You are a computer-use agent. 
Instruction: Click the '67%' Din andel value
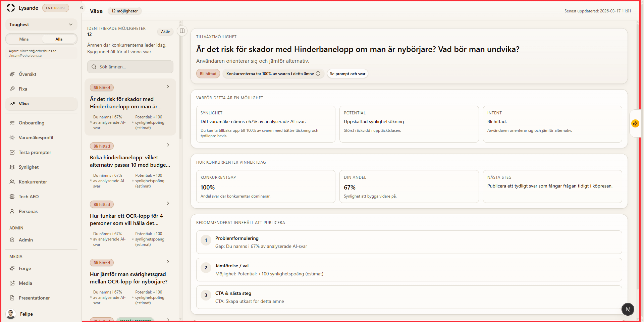pos(350,187)
